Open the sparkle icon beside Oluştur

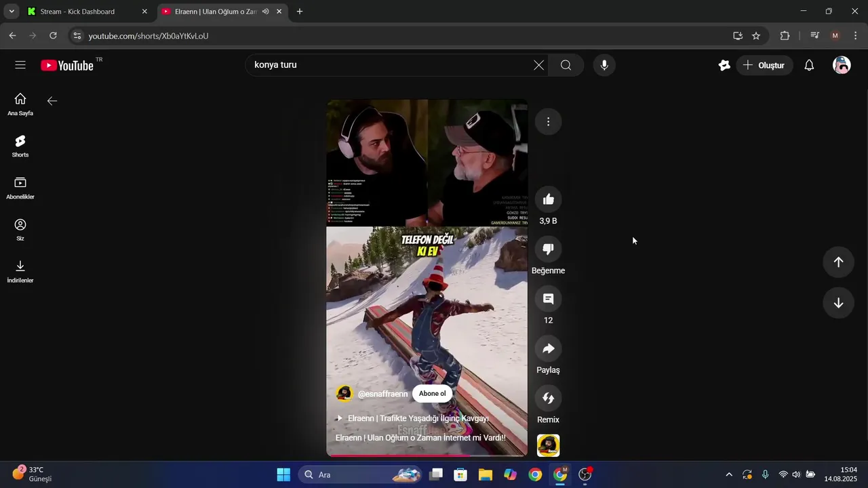(x=724, y=65)
